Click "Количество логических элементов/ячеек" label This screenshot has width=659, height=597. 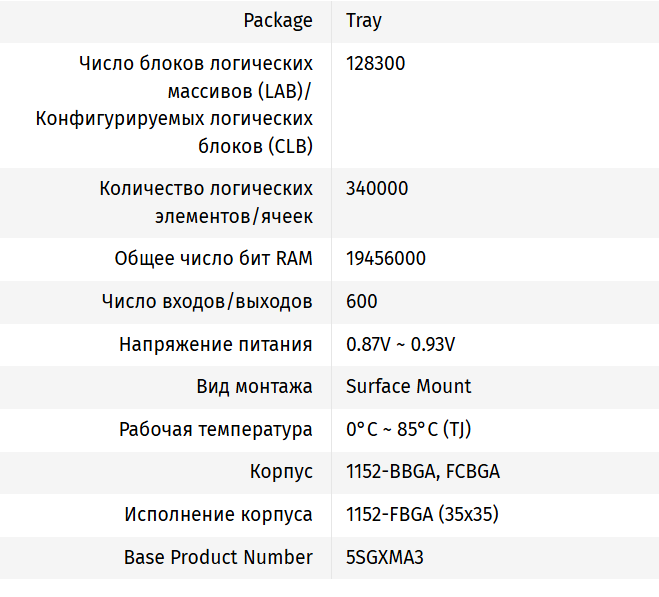(x=206, y=202)
